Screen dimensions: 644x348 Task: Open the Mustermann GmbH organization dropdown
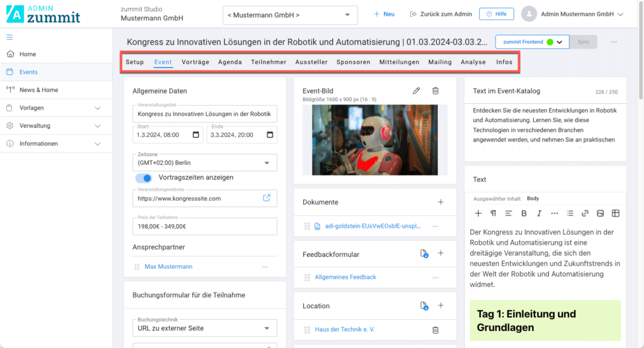[290, 14]
